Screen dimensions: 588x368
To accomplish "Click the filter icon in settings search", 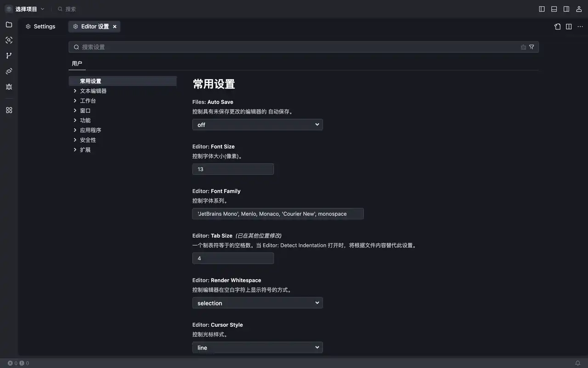I will pyautogui.click(x=531, y=47).
